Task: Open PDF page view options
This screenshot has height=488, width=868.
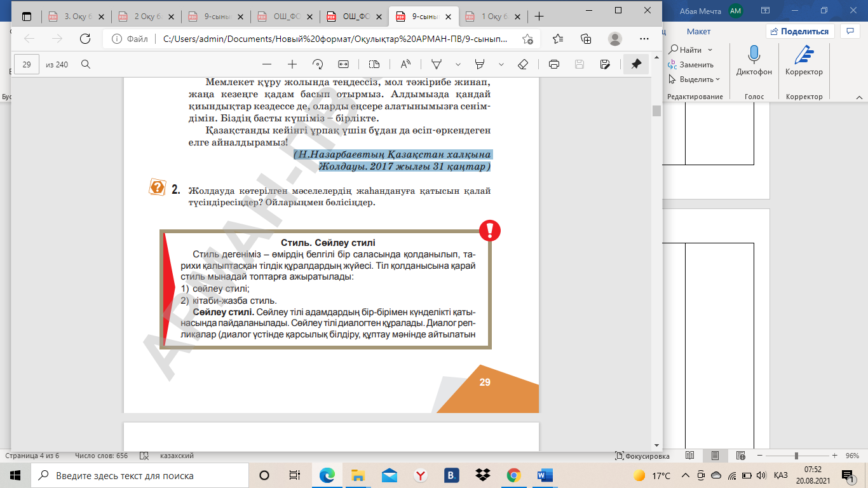Action: pyautogui.click(x=374, y=64)
